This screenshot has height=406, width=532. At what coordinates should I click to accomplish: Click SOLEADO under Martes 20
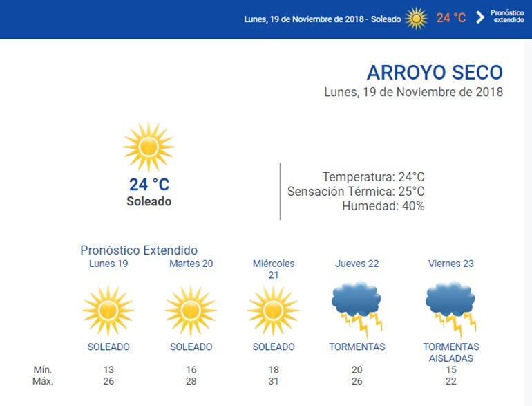click(191, 347)
